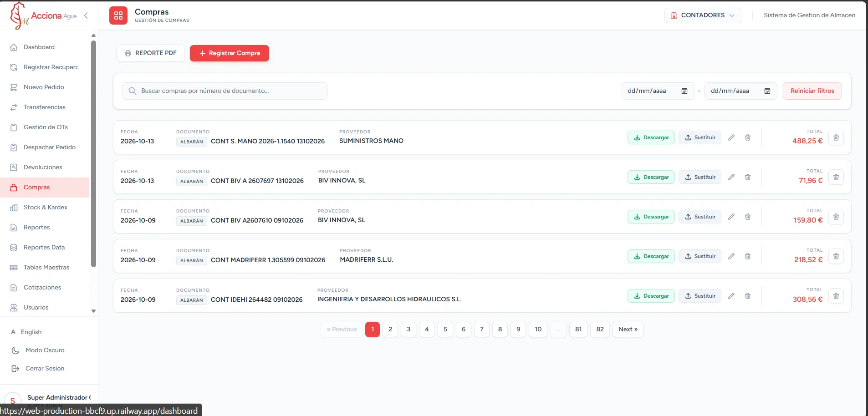Click pencil icon on MADRIFERR S.L.U. row
This screenshot has width=868, height=416.
[731, 256]
